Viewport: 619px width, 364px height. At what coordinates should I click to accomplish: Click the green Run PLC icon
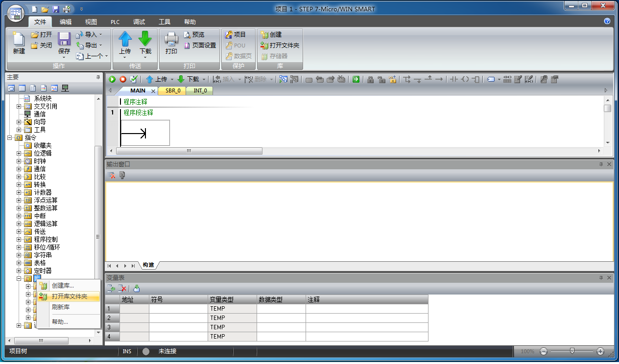(x=113, y=79)
